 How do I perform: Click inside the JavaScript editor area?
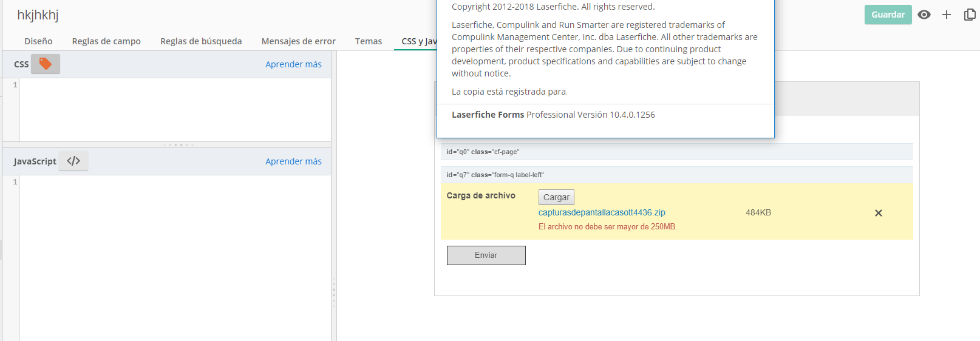click(175, 258)
